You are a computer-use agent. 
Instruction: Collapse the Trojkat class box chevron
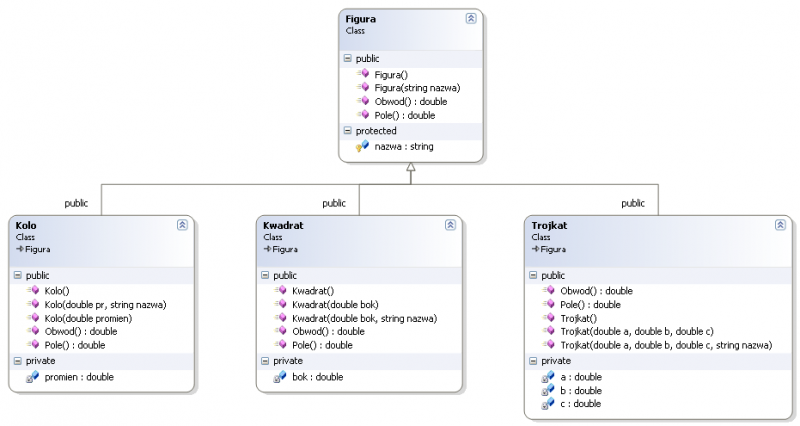tap(779, 225)
